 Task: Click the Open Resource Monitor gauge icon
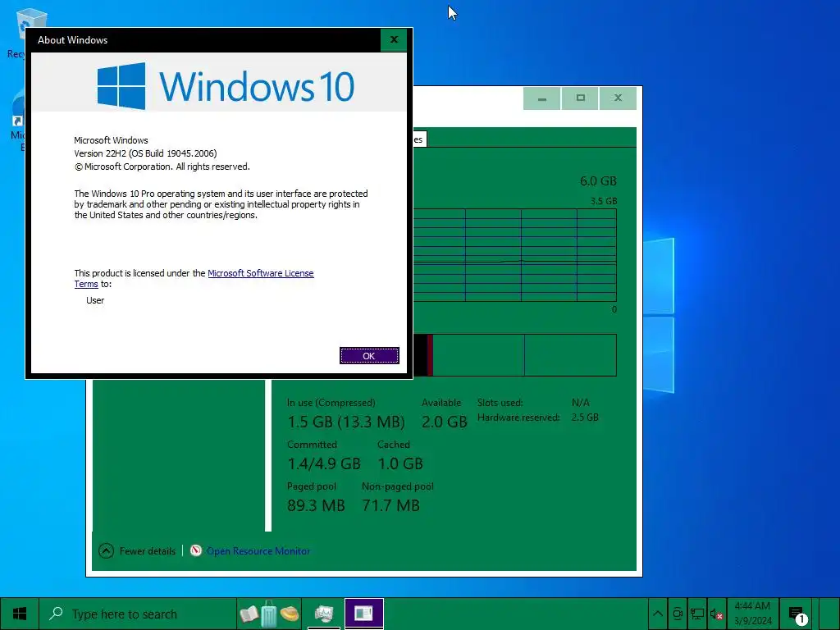pyautogui.click(x=195, y=550)
